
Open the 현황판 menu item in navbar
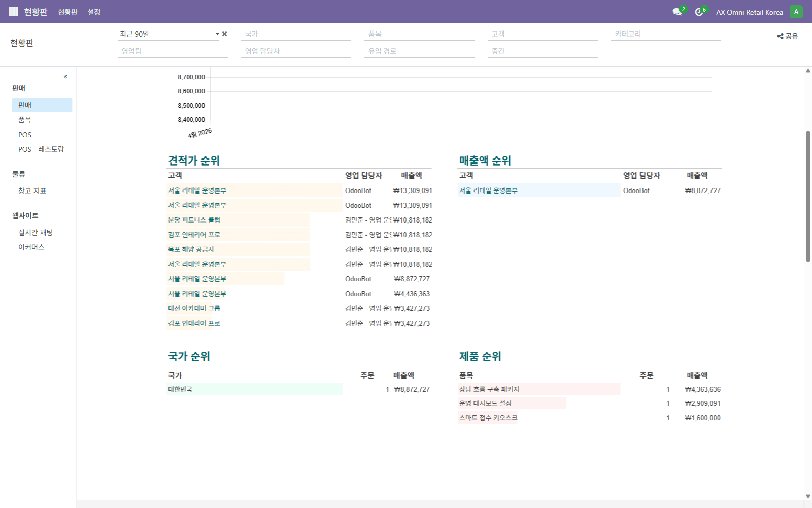[x=67, y=12]
